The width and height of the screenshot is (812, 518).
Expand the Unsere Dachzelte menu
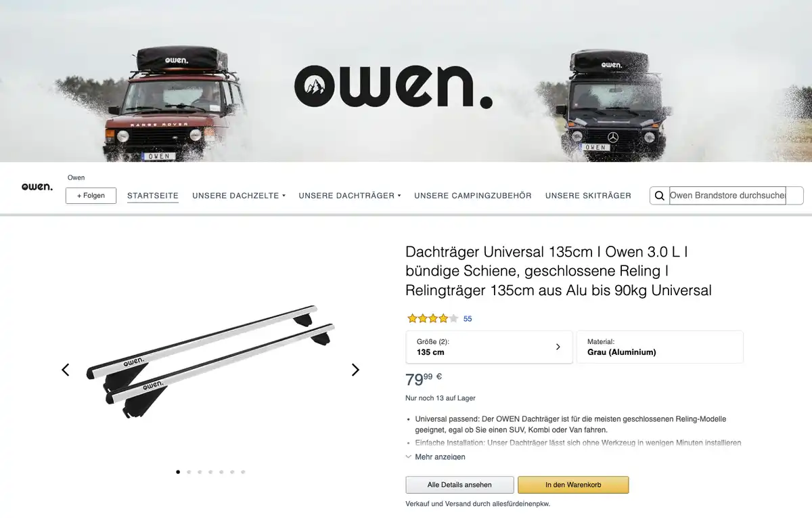coord(239,196)
